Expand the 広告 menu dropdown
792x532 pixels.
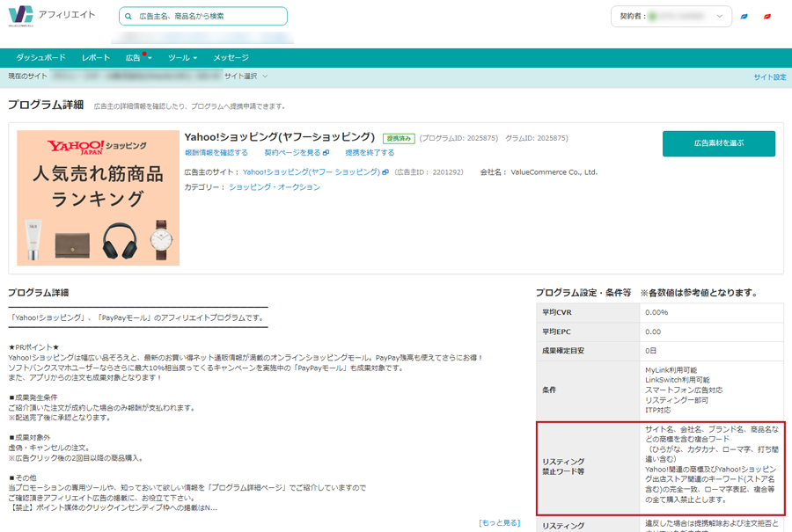point(138,57)
